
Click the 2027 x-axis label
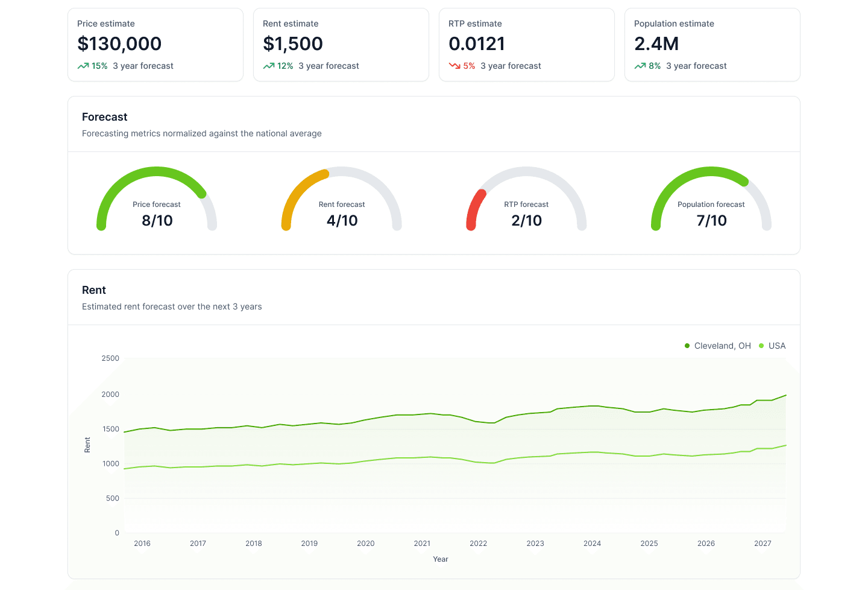pos(763,544)
